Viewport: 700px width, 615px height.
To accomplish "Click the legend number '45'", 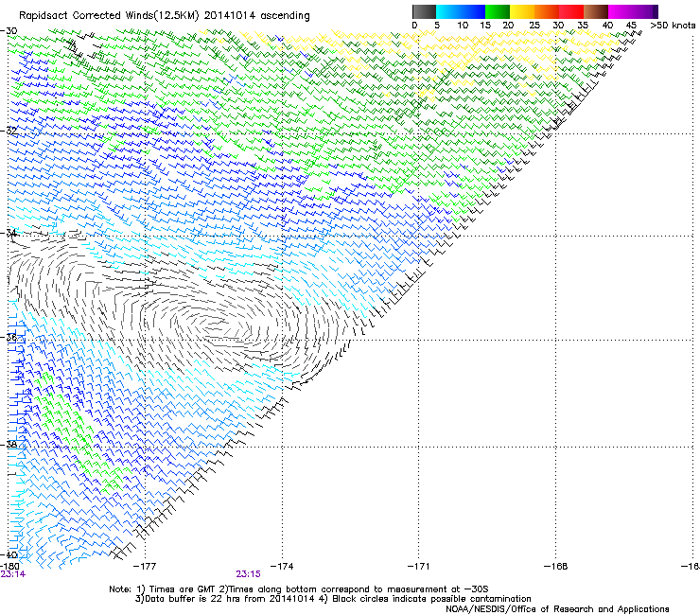I will pos(631,26).
